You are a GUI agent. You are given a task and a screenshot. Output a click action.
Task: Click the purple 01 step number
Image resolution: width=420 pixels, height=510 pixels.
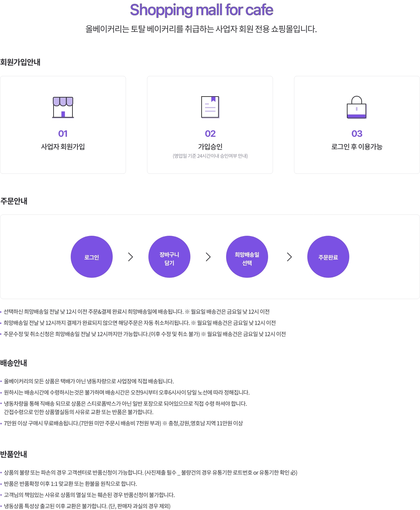click(x=63, y=134)
